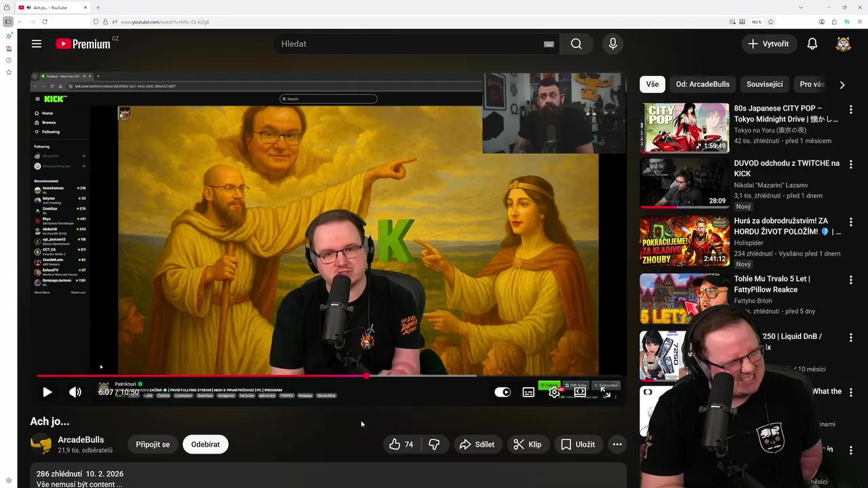Toggle the autoplay switch in the player
The height and width of the screenshot is (488, 868).
pyautogui.click(x=502, y=392)
